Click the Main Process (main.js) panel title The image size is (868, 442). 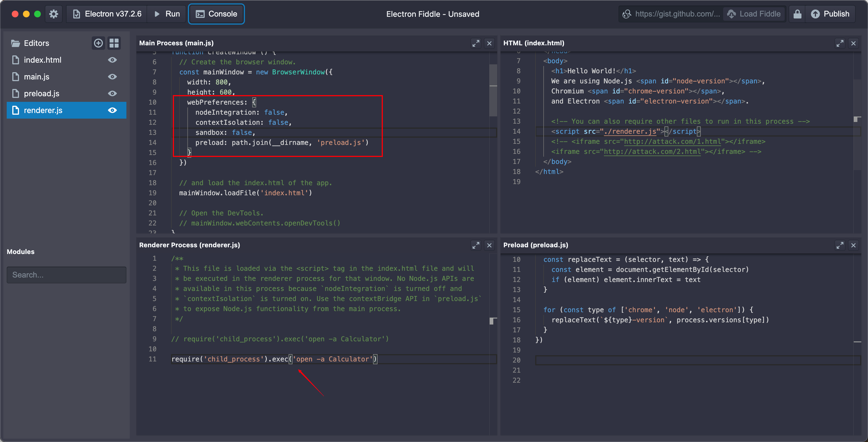click(176, 43)
